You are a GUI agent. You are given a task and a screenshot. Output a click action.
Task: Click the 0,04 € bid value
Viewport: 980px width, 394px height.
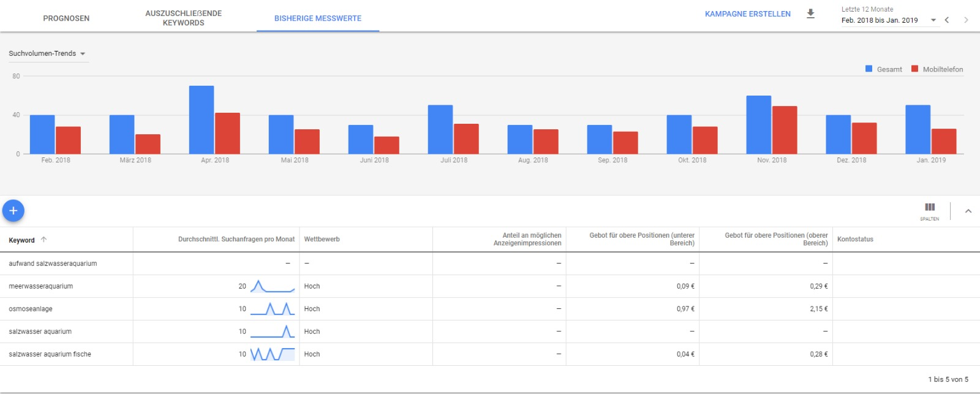point(685,354)
